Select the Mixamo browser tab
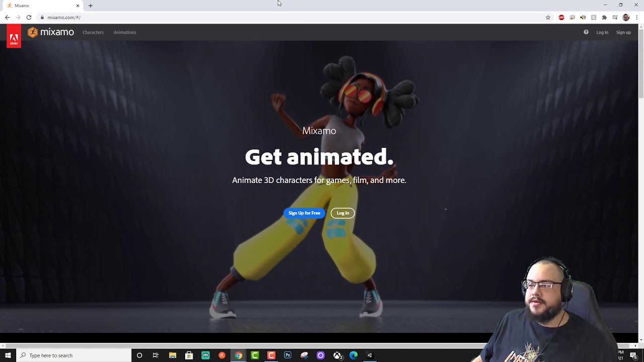 coord(43,6)
